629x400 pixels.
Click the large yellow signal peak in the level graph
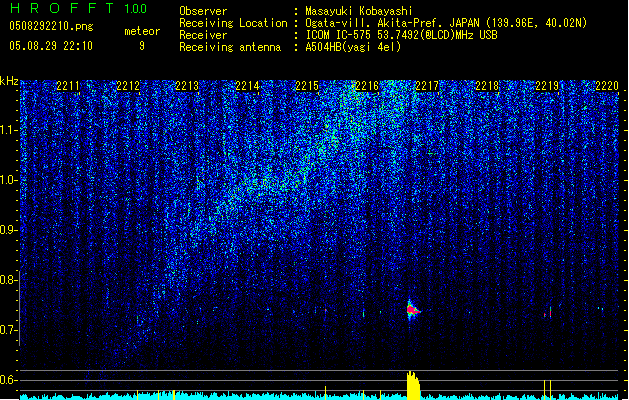point(413,385)
